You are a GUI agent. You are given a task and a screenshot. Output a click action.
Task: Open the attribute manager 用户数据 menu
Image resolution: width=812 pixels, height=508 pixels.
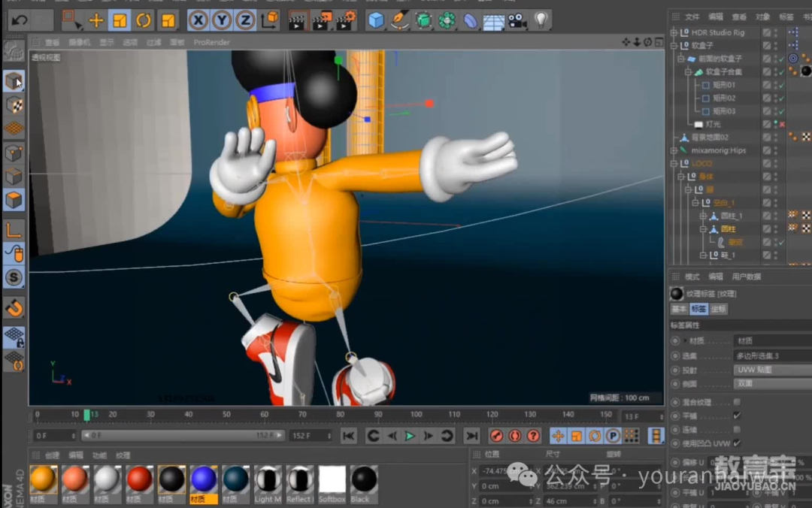pos(747,277)
